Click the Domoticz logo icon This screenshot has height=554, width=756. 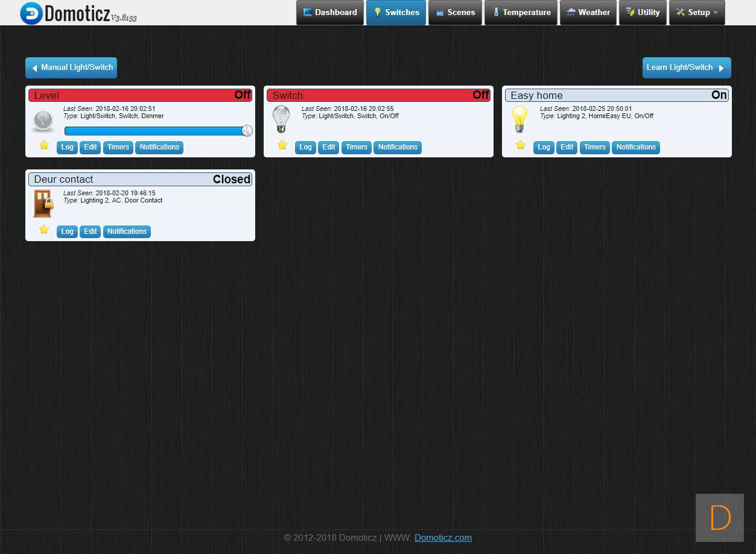click(x=31, y=13)
